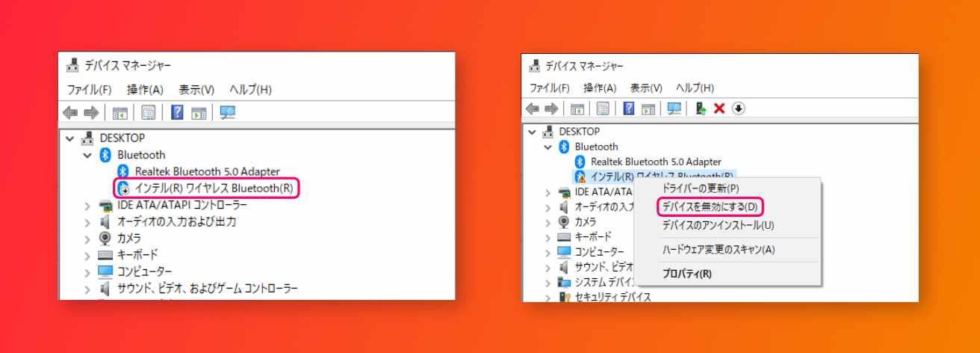This screenshot has width=980, height=353.
Task: Open ヘルプ(H) menu in left window
Action: click(250, 90)
